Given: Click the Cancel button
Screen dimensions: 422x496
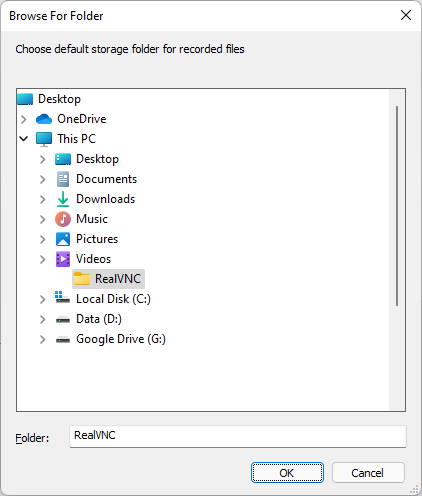Looking at the screenshot, I should [368, 472].
